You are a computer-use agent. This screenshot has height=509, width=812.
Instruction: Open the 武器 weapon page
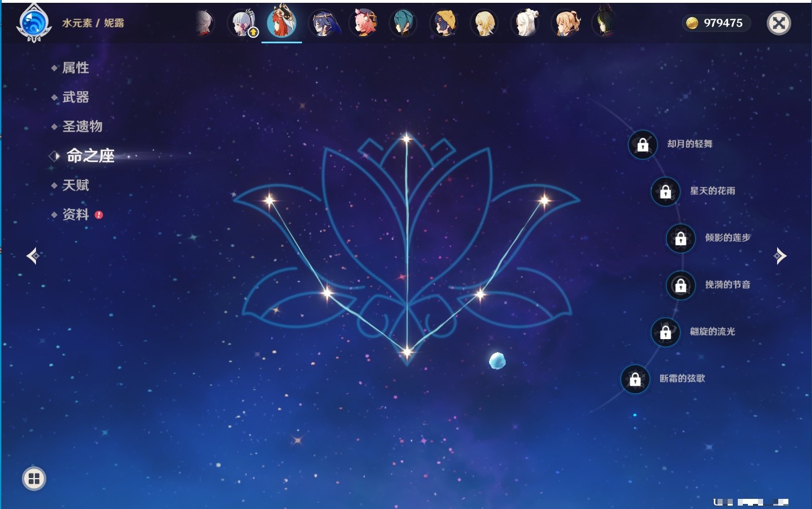coord(75,97)
